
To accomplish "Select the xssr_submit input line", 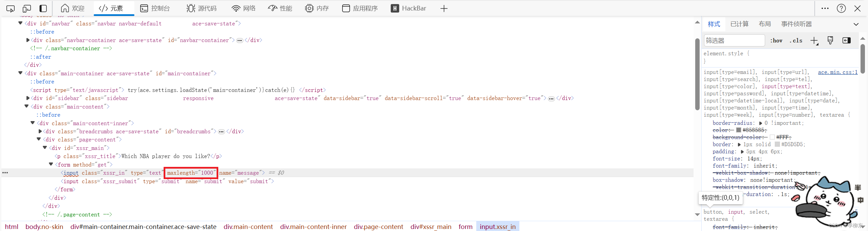I will tap(167, 181).
